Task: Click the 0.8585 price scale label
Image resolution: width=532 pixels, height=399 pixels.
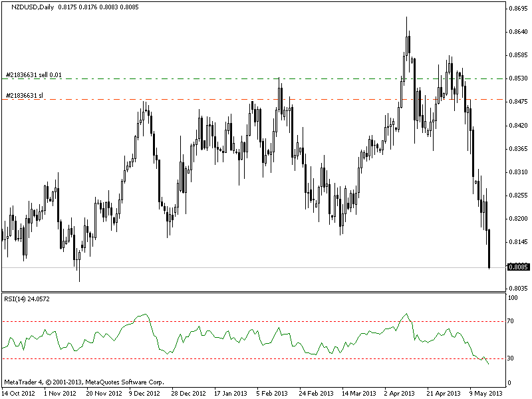Action: pos(519,55)
